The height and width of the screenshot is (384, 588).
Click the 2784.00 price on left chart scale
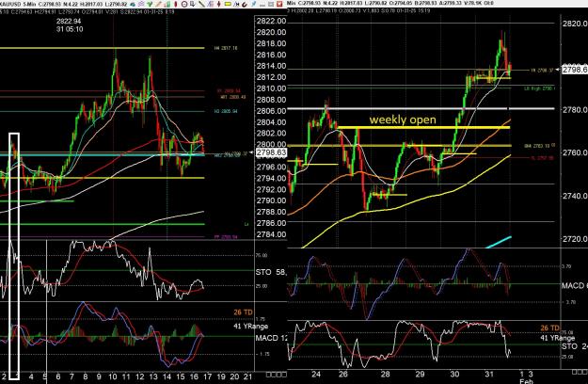pyautogui.click(x=271, y=234)
